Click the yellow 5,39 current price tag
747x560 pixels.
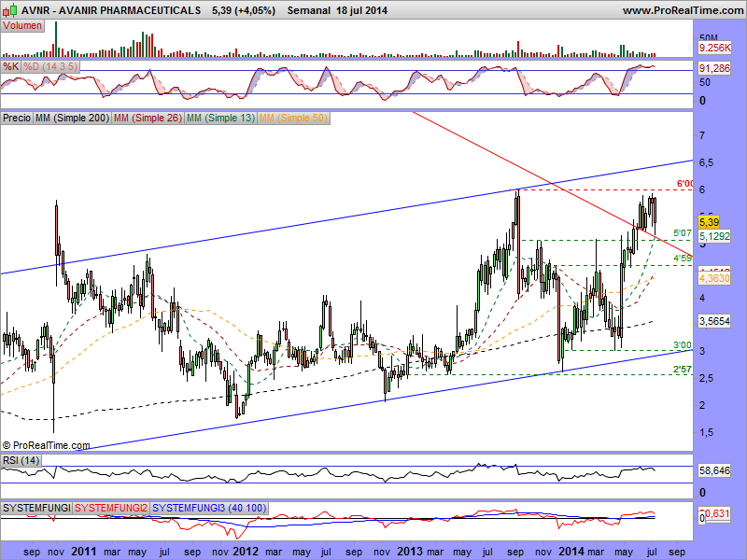click(709, 222)
